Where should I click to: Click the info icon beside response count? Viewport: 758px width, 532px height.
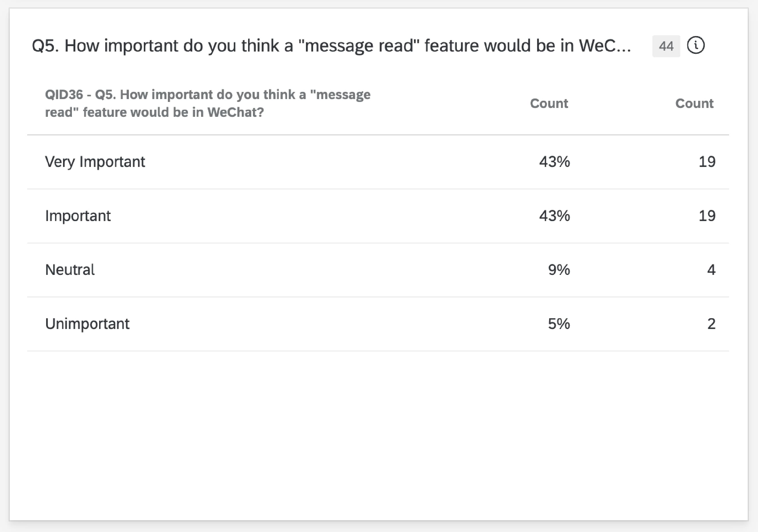click(696, 46)
